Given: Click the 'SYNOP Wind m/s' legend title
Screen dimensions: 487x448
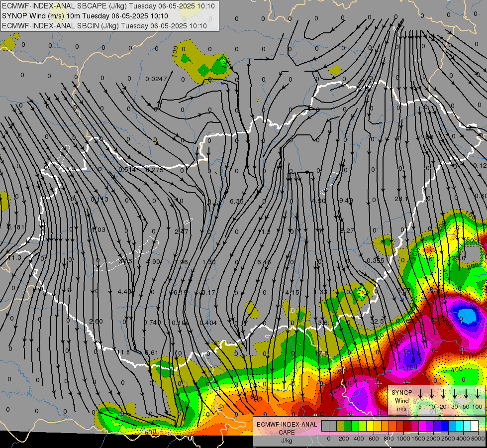Looking at the screenshot, I should (x=401, y=400).
